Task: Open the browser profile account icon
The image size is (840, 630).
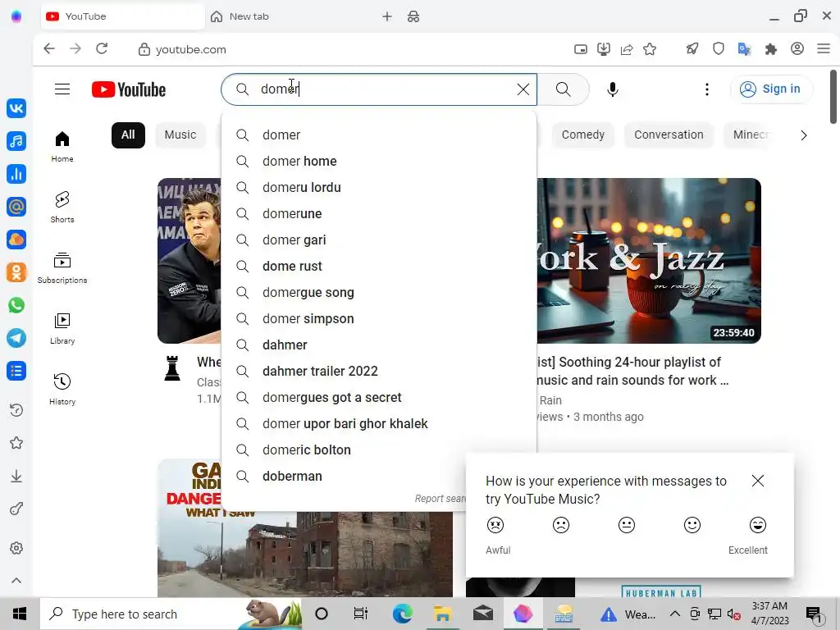Action: (x=797, y=48)
